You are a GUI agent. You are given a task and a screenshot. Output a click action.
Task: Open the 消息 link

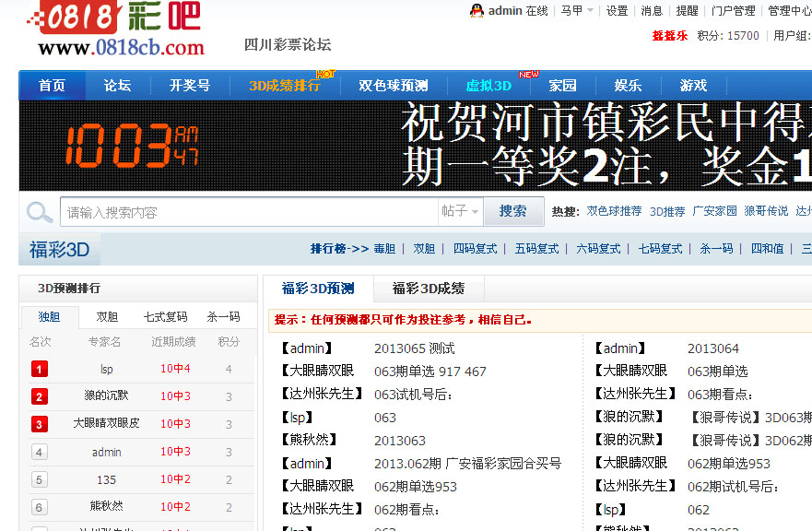tap(652, 11)
